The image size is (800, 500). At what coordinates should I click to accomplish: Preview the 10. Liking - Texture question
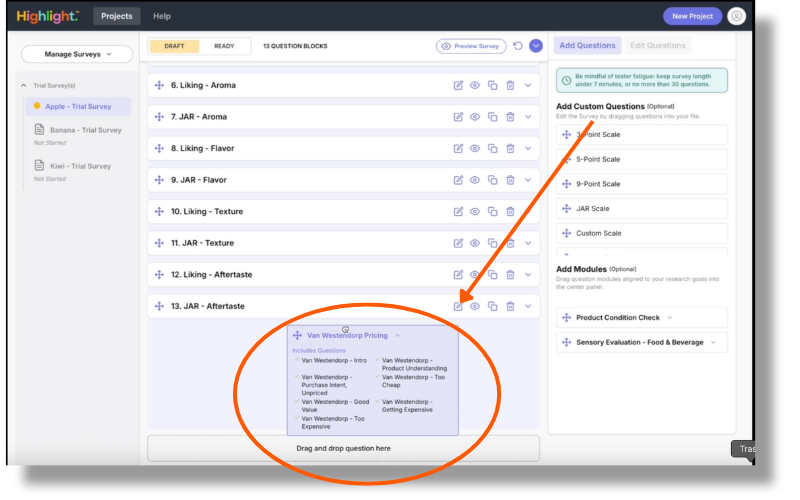475,211
